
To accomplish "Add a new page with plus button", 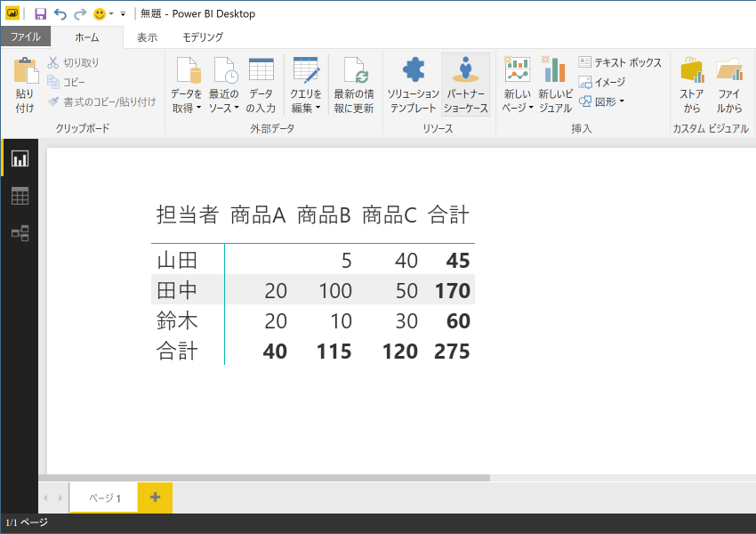I will pyautogui.click(x=155, y=498).
